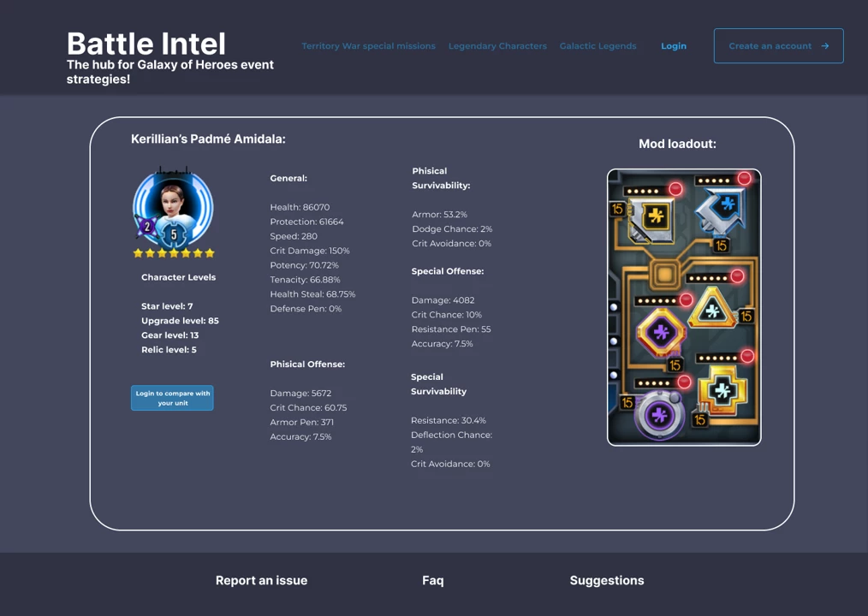Open the Legendary Characters section
The height and width of the screenshot is (616, 868).
pyautogui.click(x=497, y=46)
